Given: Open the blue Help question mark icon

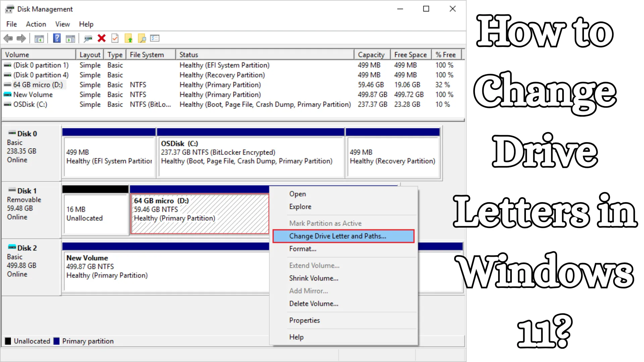Looking at the screenshot, I should point(57,38).
